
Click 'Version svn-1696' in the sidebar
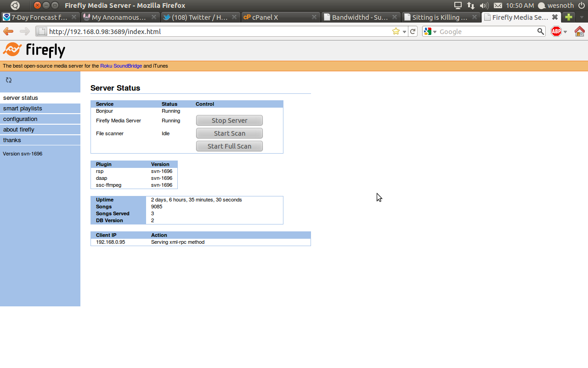23,154
